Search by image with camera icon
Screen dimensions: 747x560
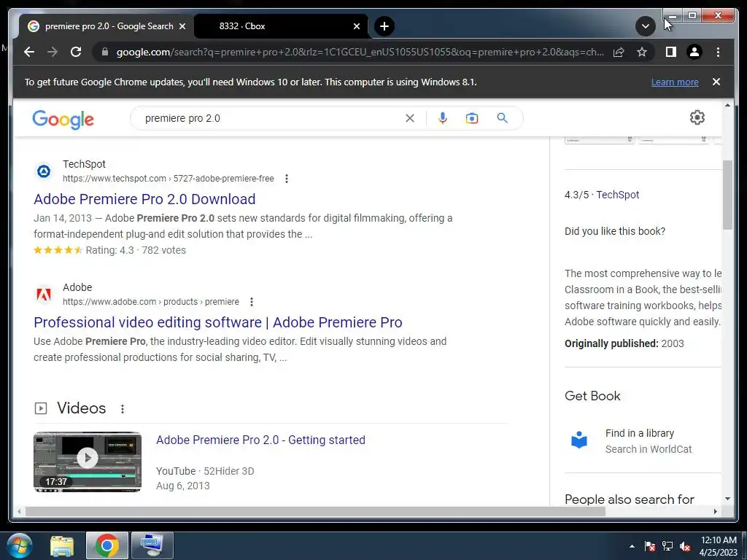pos(472,118)
